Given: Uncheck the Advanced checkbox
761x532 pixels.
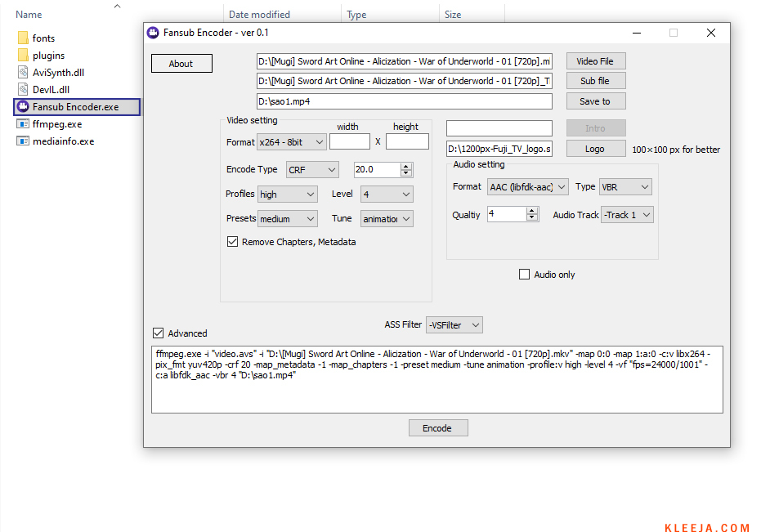Looking at the screenshot, I should [159, 333].
